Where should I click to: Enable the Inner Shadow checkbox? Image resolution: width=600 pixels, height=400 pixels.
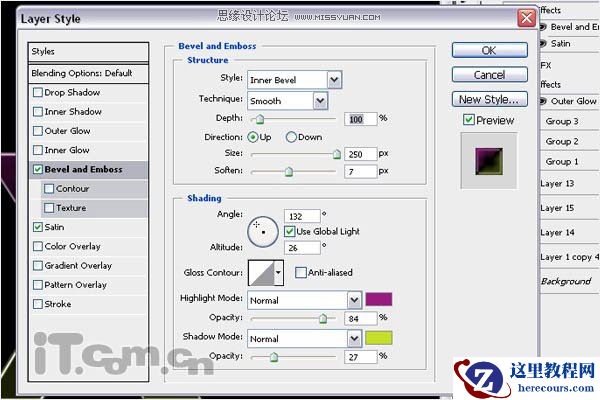38,112
